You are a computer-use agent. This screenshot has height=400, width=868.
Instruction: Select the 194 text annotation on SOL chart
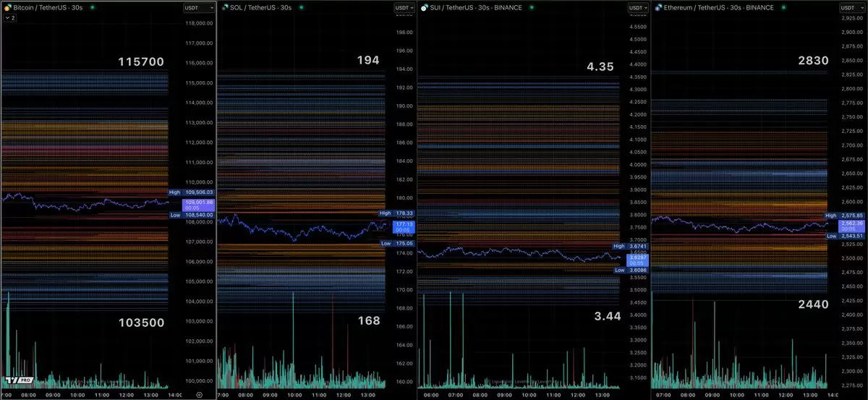pyautogui.click(x=368, y=60)
